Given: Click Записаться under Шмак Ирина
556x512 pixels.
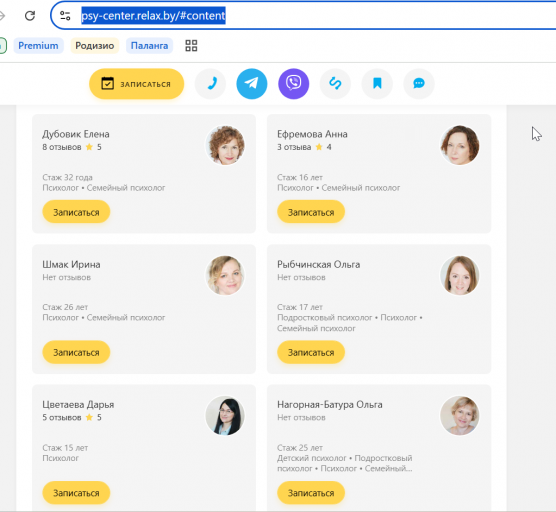Looking at the screenshot, I should pyautogui.click(x=76, y=352).
